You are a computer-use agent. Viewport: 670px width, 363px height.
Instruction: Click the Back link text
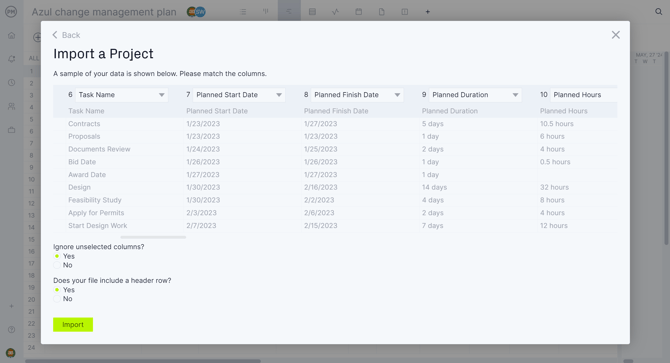coord(71,35)
